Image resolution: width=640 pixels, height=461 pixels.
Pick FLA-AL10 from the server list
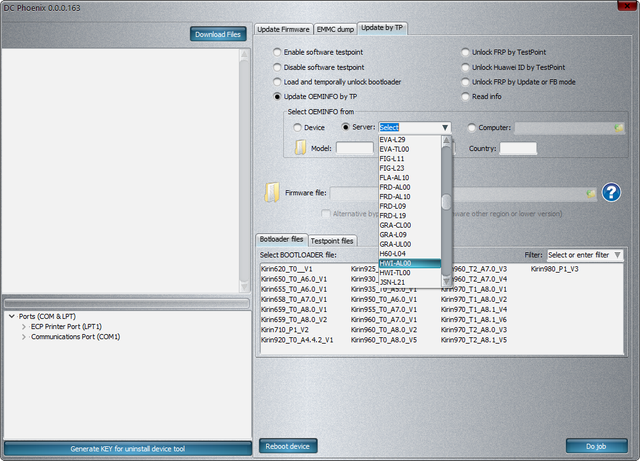coord(410,178)
